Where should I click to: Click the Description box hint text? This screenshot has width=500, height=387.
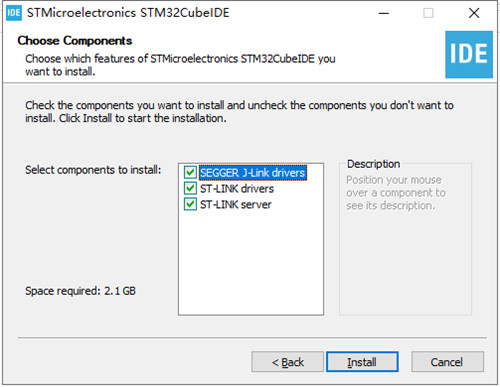(396, 193)
